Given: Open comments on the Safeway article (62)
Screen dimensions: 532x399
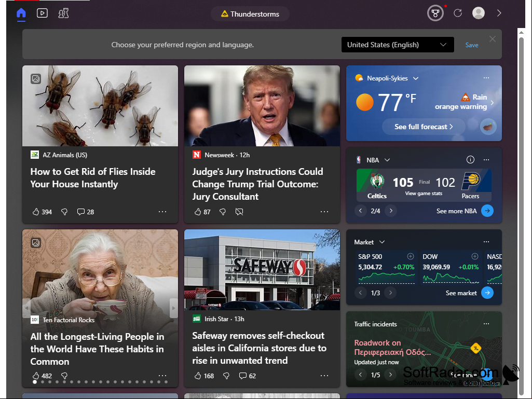Looking at the screenshot, I should tap(248, 376).
